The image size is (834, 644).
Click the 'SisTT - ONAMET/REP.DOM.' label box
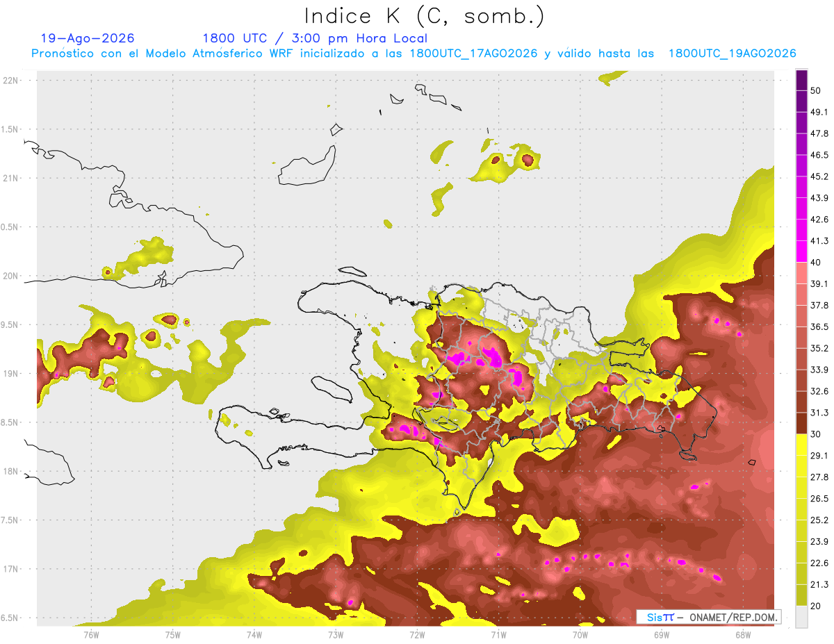[709, 617]
